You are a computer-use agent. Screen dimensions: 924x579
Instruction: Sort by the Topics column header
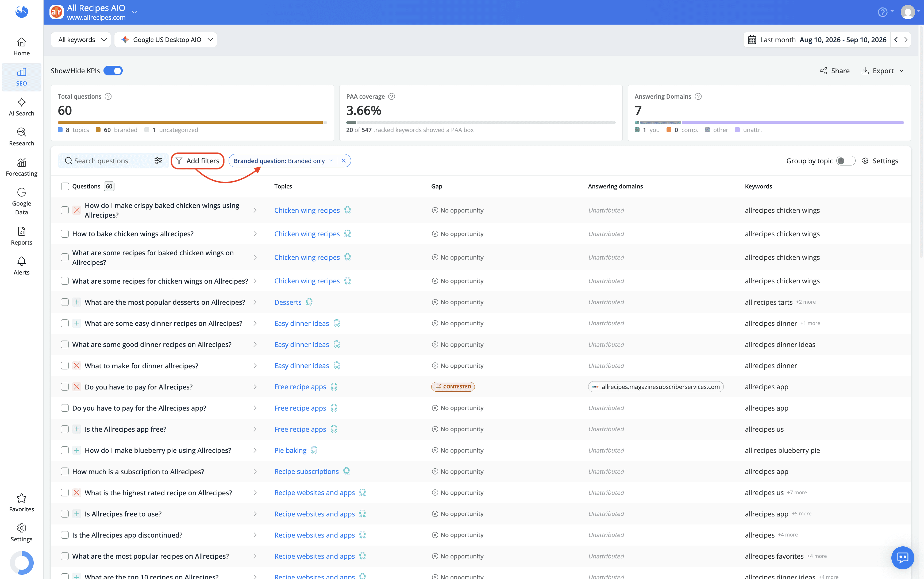(x=283, y=187)
